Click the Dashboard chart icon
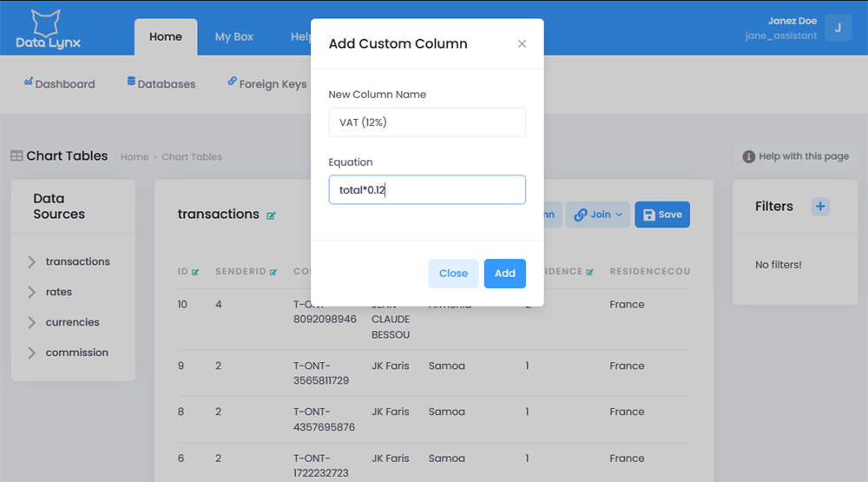 tap(29, 83)
